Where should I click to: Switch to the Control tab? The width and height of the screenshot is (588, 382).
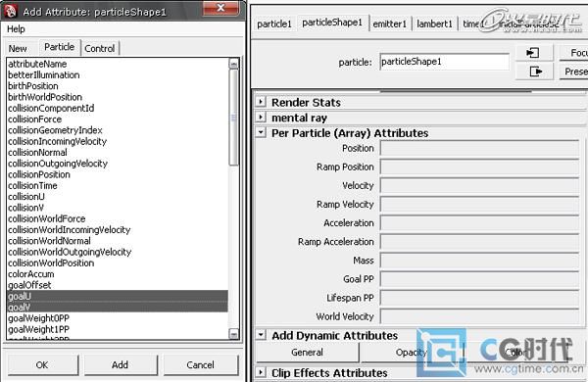tap(100, 49)
